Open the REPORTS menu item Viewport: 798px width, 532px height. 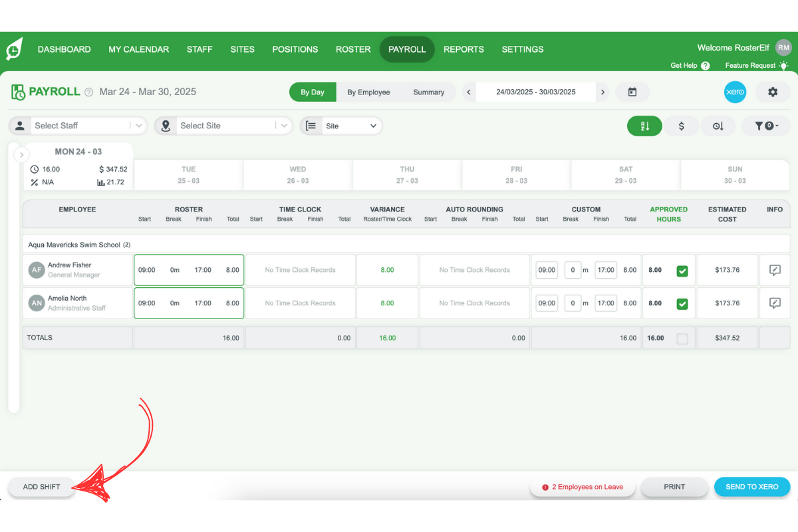coord(464,49)
